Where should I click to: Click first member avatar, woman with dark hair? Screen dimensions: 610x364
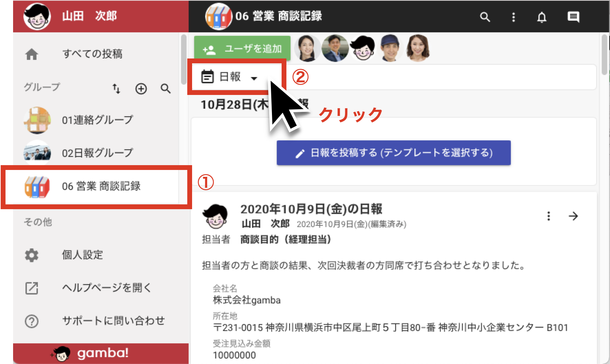click(307, 48)
